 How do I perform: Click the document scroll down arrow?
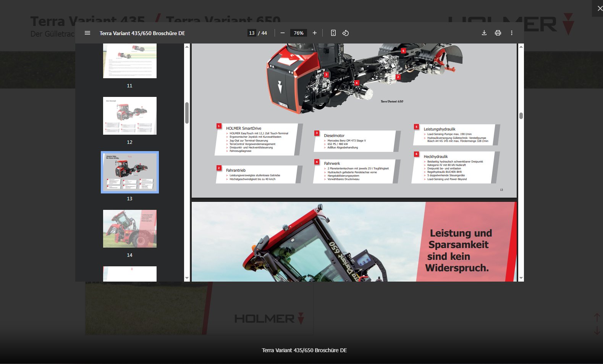521,278
